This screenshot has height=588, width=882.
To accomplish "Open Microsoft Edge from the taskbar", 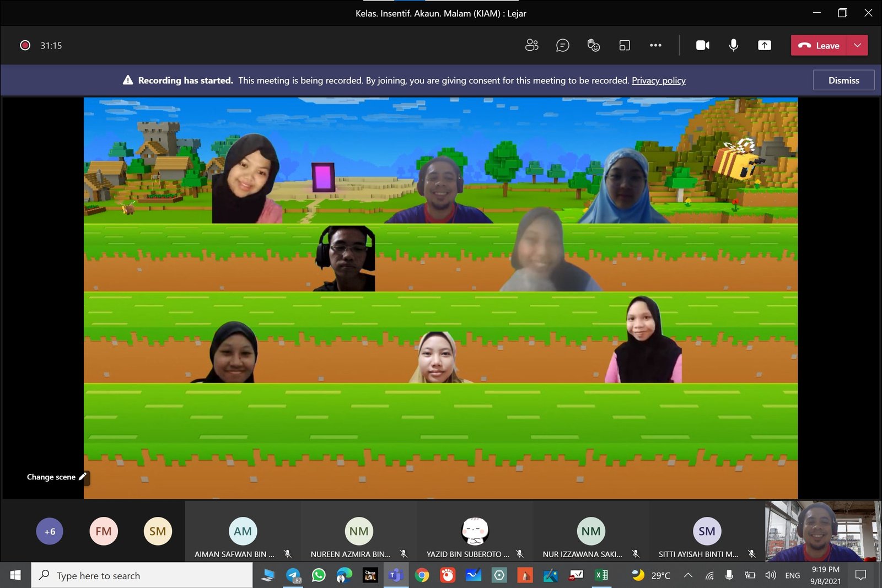I will (345, 575).
